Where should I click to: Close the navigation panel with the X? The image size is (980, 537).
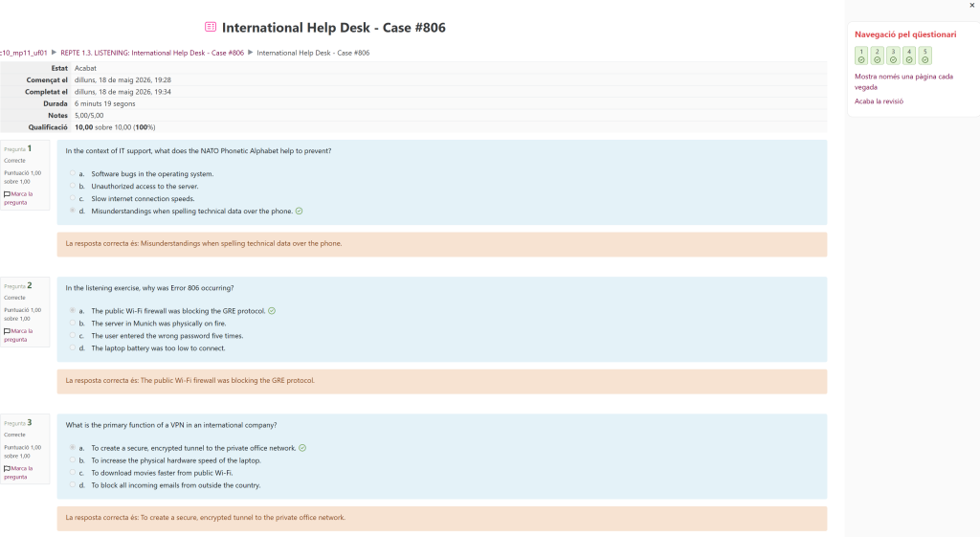972,5
